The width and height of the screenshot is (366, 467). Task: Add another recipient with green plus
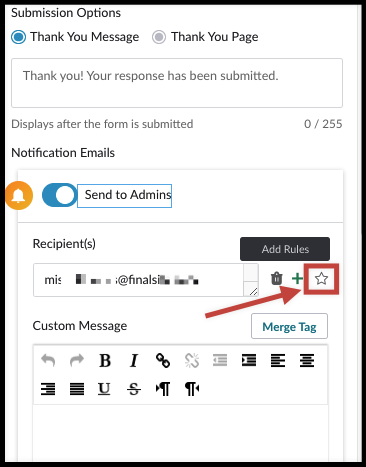coord(297,279)
